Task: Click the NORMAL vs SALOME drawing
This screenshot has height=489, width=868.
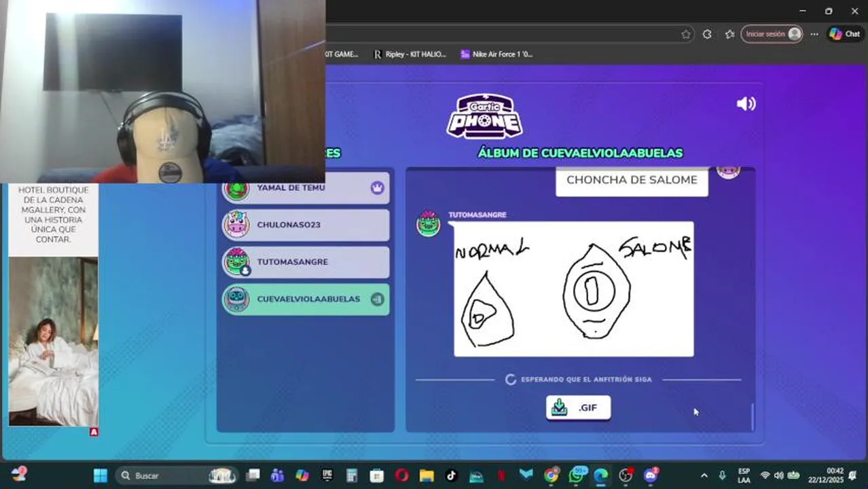Action: (574, 289)
